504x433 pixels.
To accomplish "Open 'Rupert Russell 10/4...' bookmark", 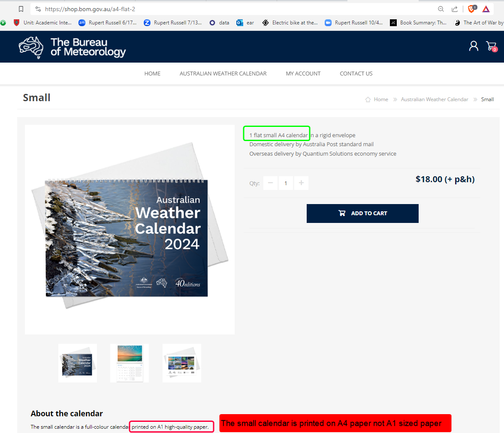I will 354,23.
